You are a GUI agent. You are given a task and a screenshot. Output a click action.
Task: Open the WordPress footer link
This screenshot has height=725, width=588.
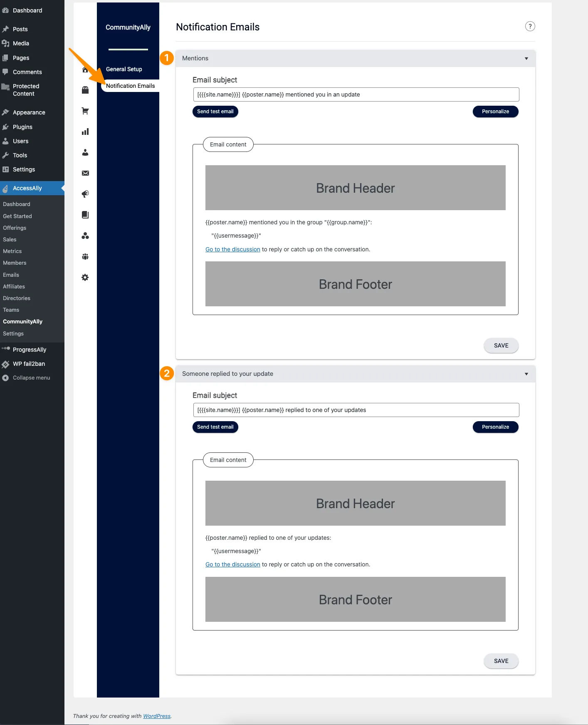157,716
